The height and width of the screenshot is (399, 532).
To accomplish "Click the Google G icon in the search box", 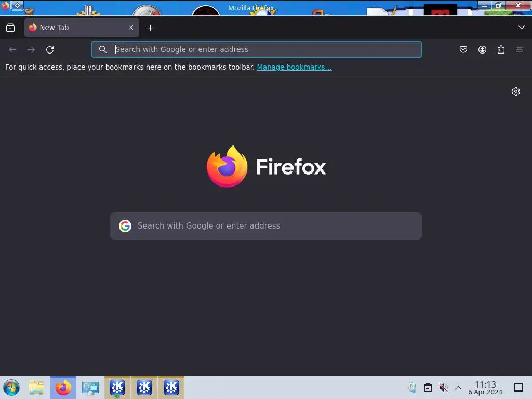I will click(125, 226).
